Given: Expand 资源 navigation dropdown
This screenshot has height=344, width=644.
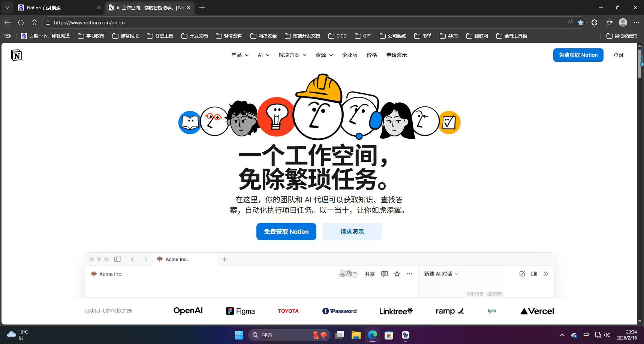Looking at the screenshot, I should (x=324, y=55).
